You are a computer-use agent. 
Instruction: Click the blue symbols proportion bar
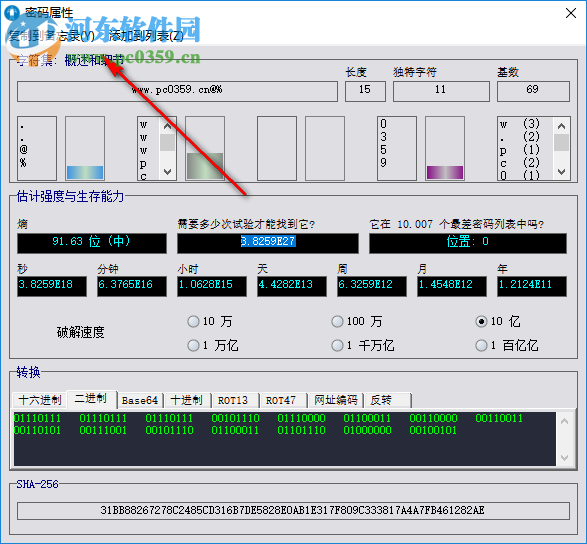[85, 172]
